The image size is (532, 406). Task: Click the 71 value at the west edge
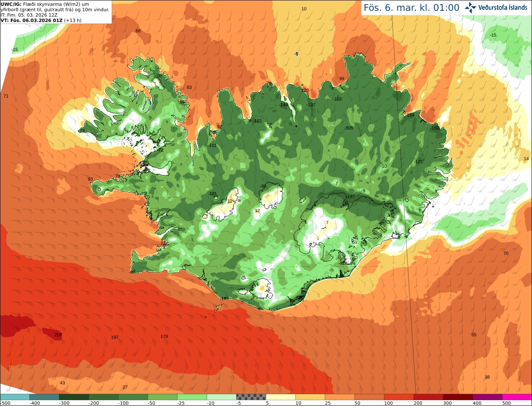6,96
